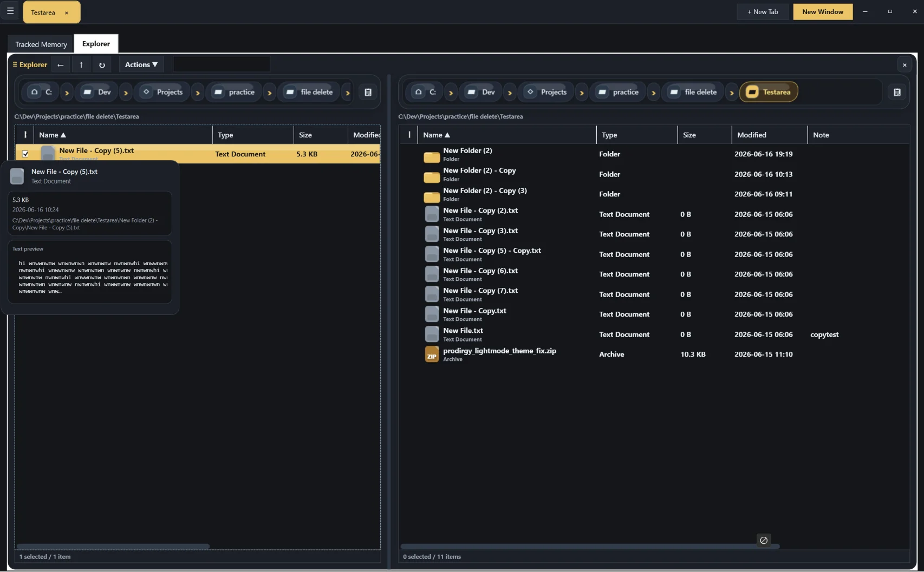Select New File - Copy.txt file icon
Viewport: 924px width, 572px height.
pyautogui.click(x=432, y=314)
